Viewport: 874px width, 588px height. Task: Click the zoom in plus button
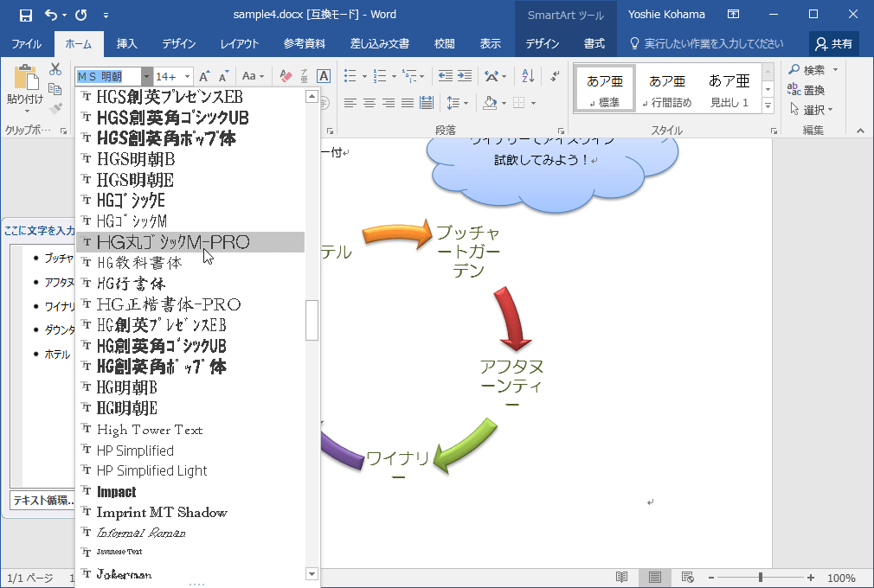pyautogui.click(x=811, y=578)
